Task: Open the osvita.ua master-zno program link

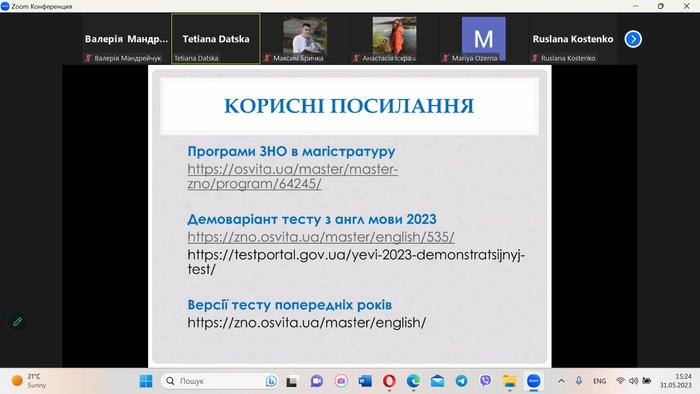Action: click(292, 176)
